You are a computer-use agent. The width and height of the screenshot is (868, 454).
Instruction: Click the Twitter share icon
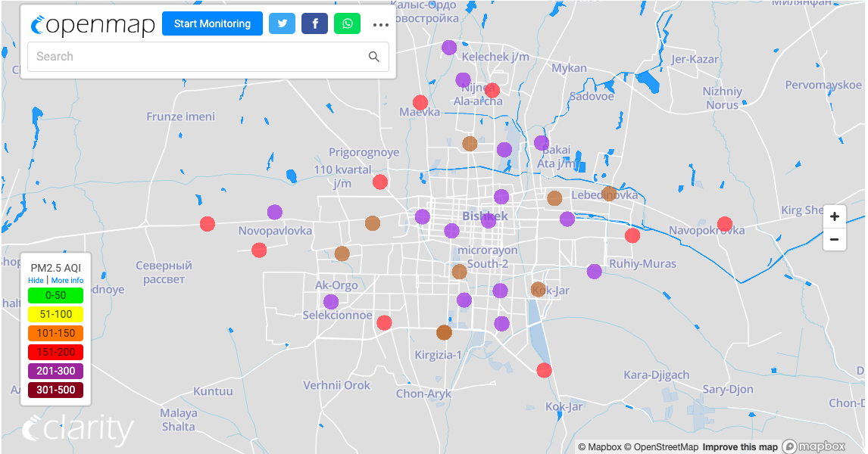tap(282, 23)
